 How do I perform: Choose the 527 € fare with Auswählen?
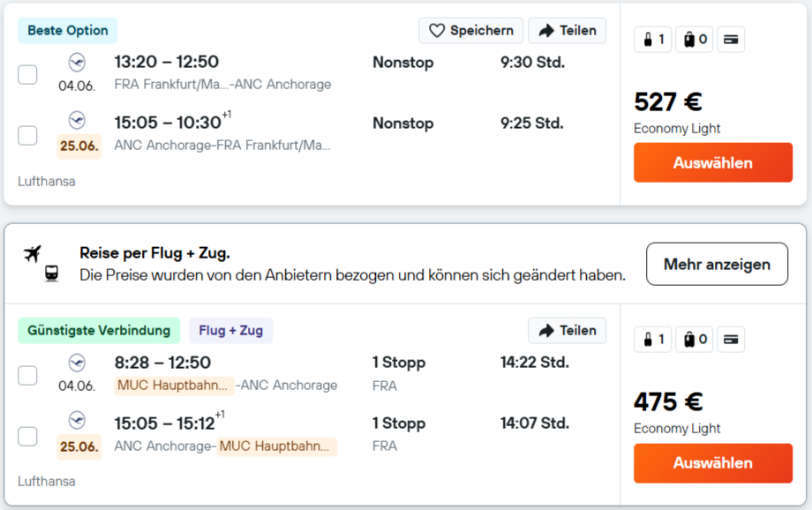coord(713,163)
